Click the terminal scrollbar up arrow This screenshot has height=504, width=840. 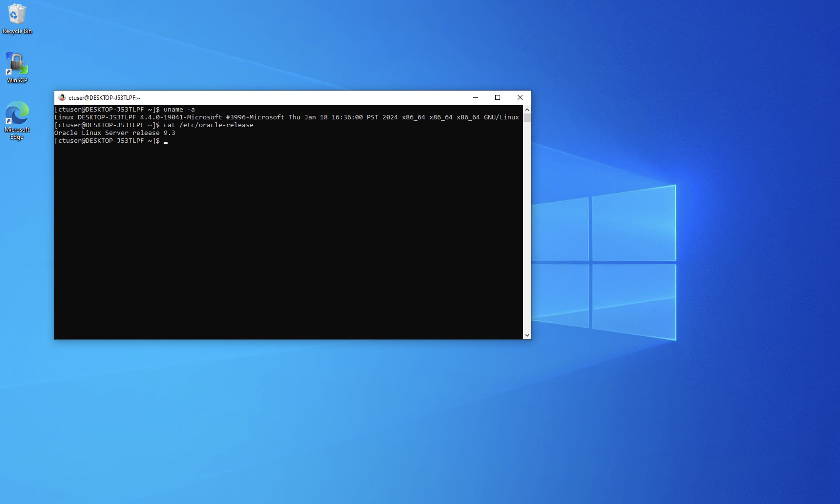click(527, 110)
